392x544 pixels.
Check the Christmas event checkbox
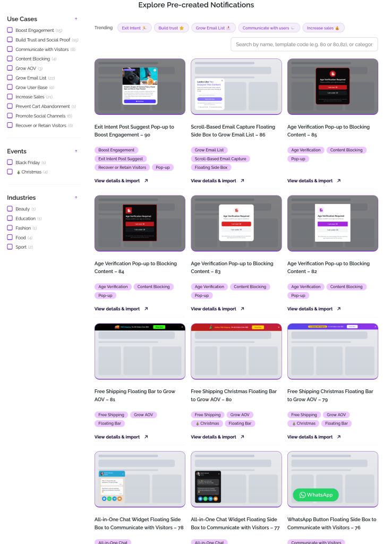click(10, 172)
